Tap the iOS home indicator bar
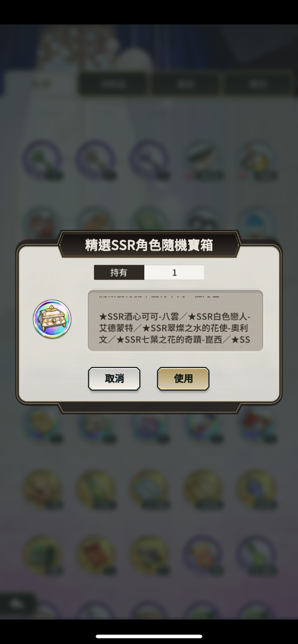The width and height of the screenshot is (298, 644). point(149,636)
